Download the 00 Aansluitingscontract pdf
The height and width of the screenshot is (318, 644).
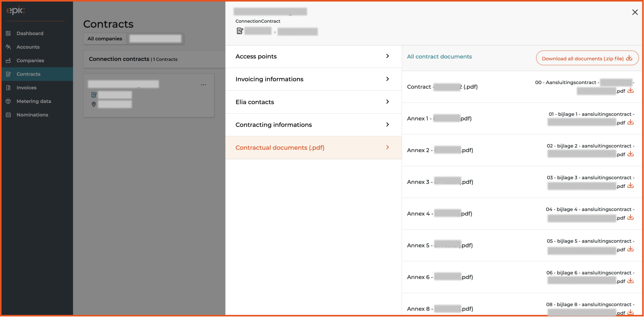[631, 91]
